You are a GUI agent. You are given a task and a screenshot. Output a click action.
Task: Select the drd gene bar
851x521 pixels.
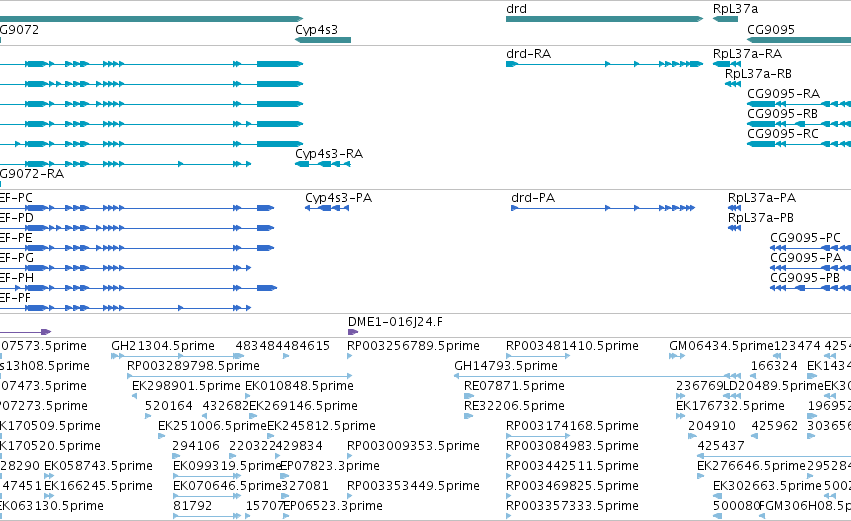[x=604, y=19]
